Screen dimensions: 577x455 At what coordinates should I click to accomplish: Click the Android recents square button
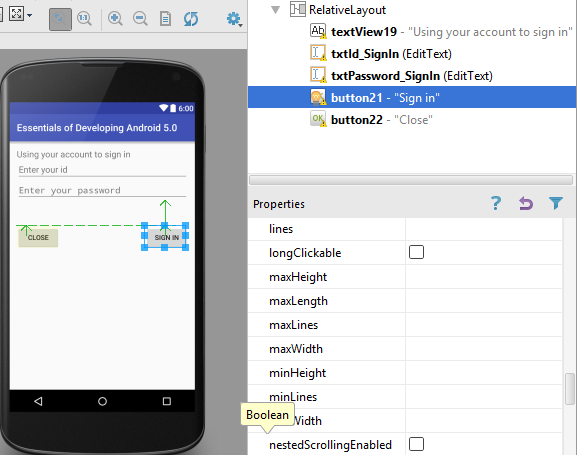[167, 401]
